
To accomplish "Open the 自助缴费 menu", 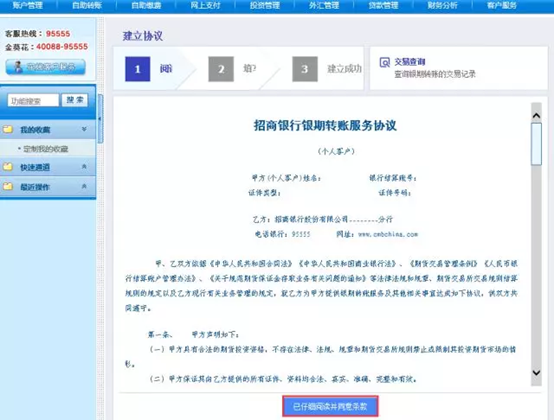I will [x=146, y=5].
